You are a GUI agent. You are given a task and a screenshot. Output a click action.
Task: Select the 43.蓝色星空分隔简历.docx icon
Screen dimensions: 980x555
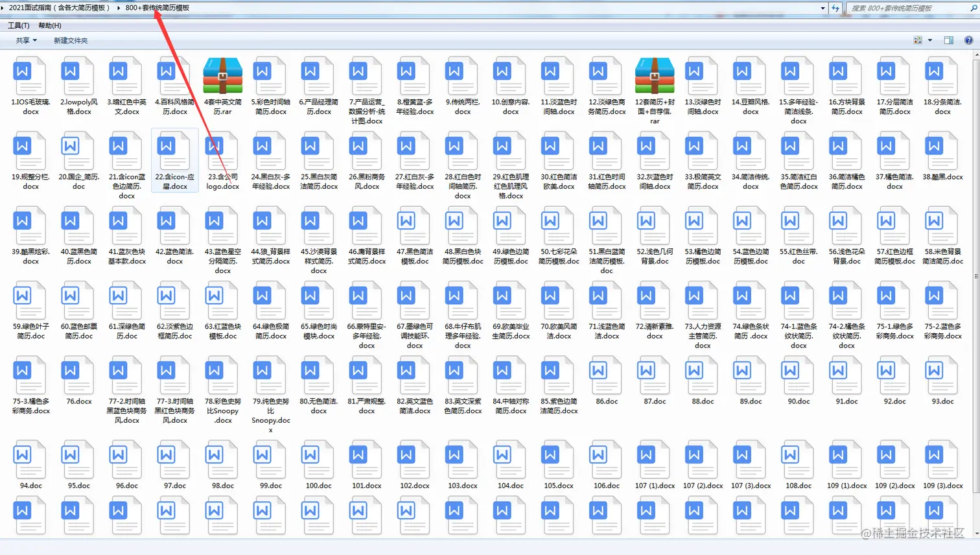222,226
